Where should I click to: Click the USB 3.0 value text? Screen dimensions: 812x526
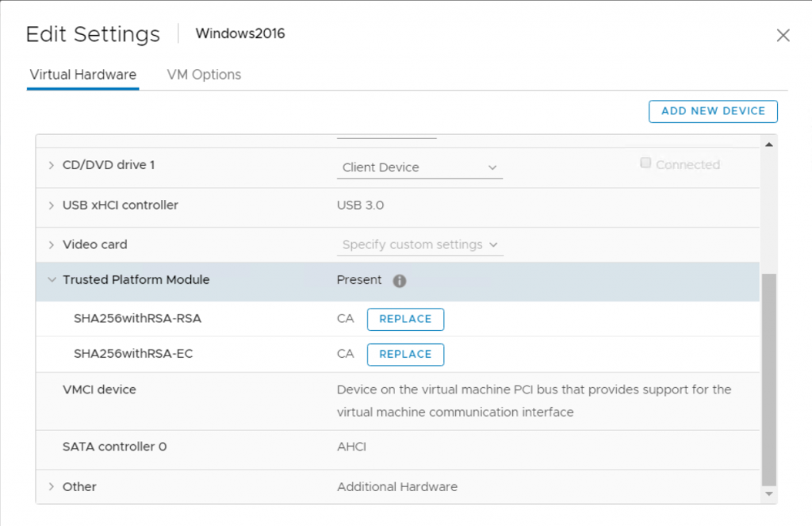click(x=361, y=205)
